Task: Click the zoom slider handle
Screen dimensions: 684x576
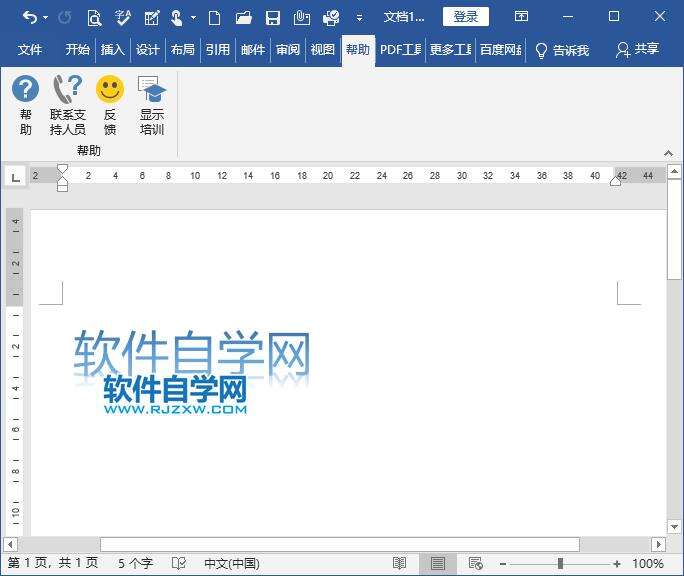Action: [x=561, y=564]
